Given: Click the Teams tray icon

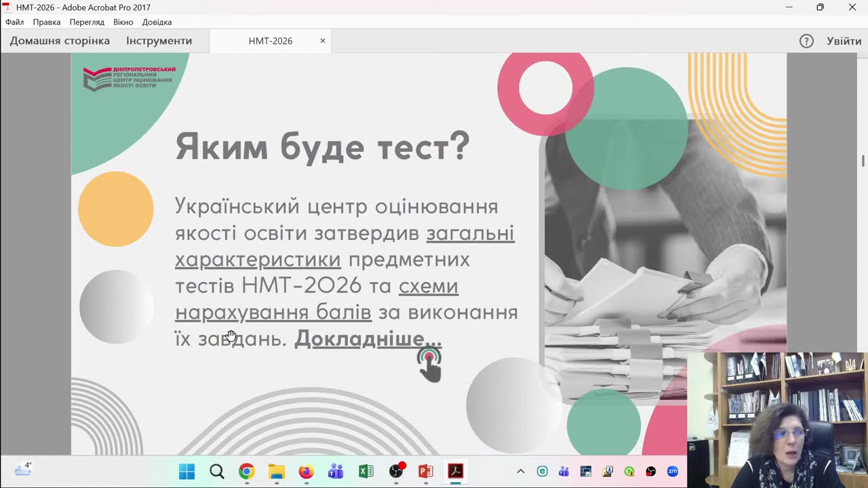Looking at the screenshot, I should pyautogui.click(x=564, y=471).
